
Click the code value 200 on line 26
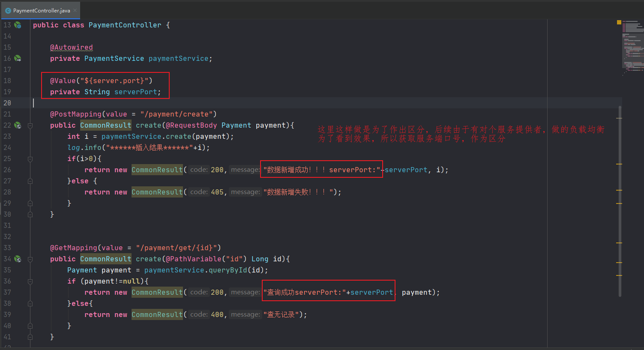pos(217,170)
